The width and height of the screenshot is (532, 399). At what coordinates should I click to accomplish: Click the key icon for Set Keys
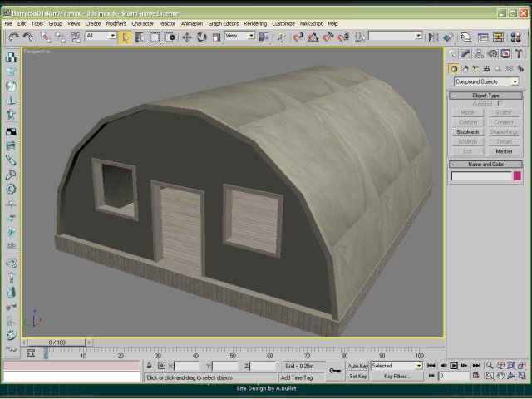(335, 371)
